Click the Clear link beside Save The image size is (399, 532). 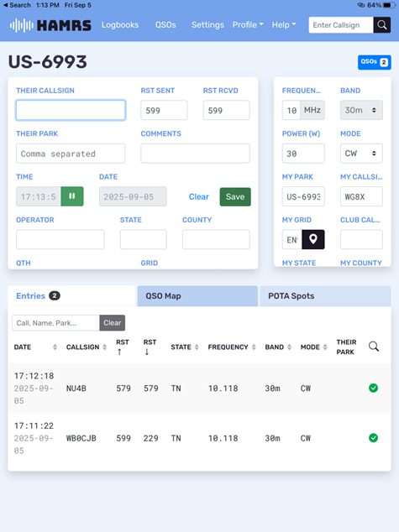click(x=198, y=197)
